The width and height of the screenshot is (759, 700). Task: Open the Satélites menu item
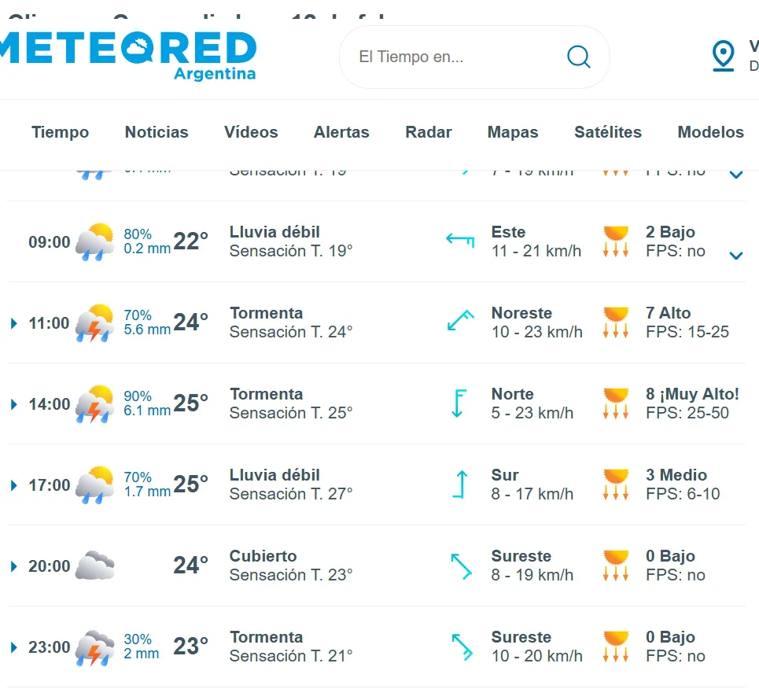[x=607, y=132]
